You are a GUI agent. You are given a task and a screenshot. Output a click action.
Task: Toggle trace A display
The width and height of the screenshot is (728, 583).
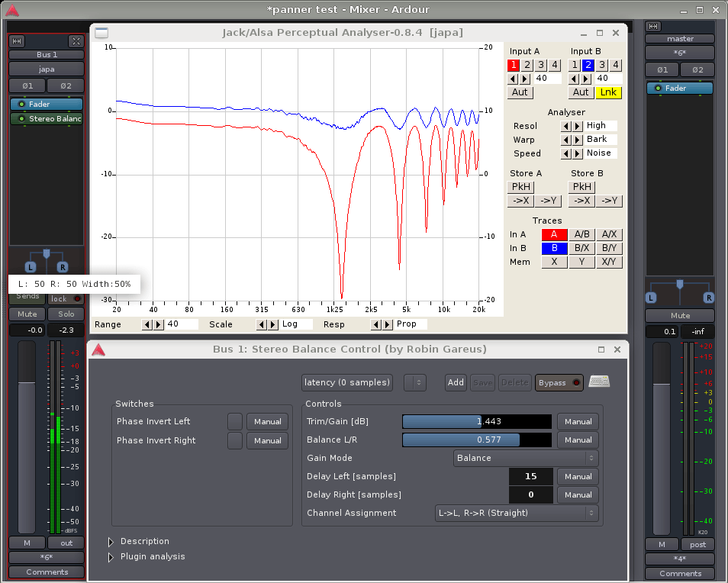[554, 234]
